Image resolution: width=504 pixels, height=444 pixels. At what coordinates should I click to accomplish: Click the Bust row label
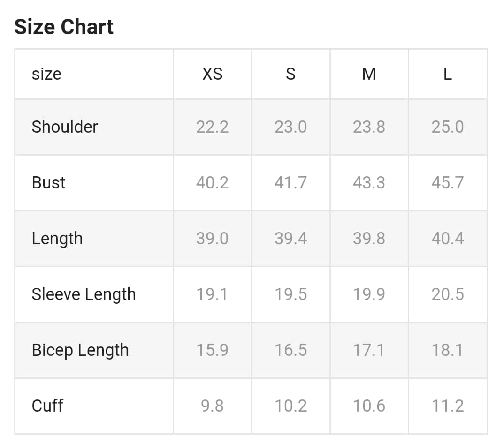pos(48,182)
